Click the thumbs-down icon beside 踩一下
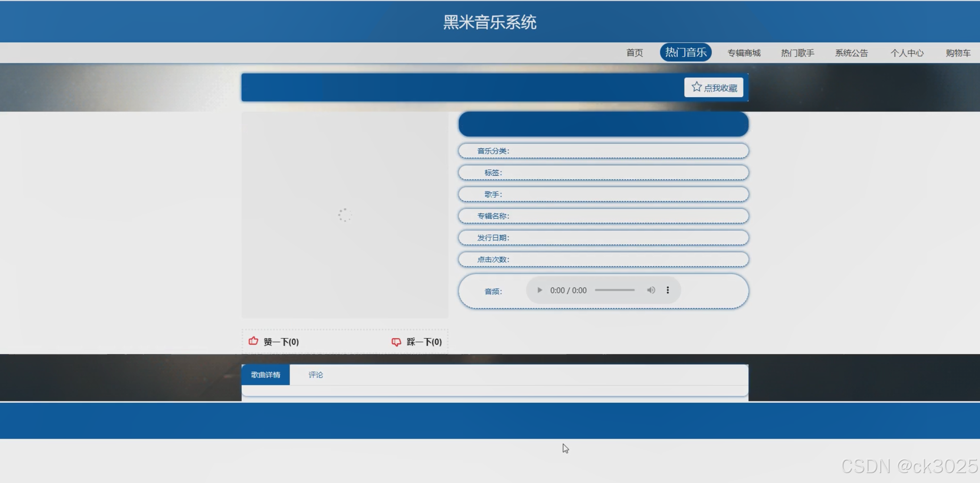 [x=396, y=342]
